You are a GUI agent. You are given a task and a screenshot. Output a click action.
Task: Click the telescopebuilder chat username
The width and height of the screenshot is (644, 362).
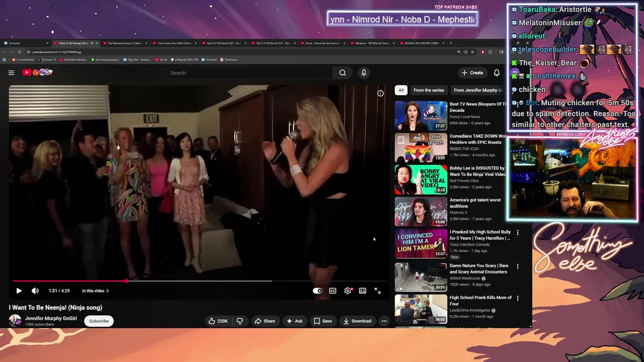click(548, 49)
